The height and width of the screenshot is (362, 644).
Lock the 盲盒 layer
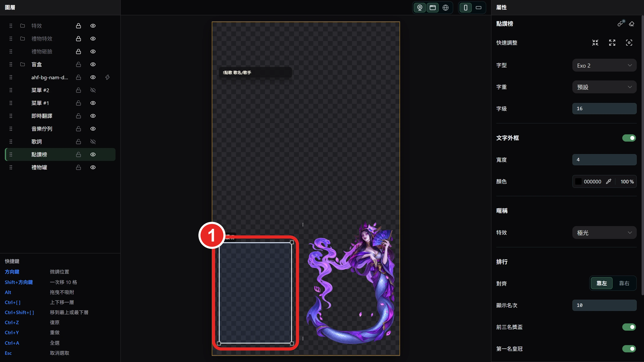click(x=78, y=64)
